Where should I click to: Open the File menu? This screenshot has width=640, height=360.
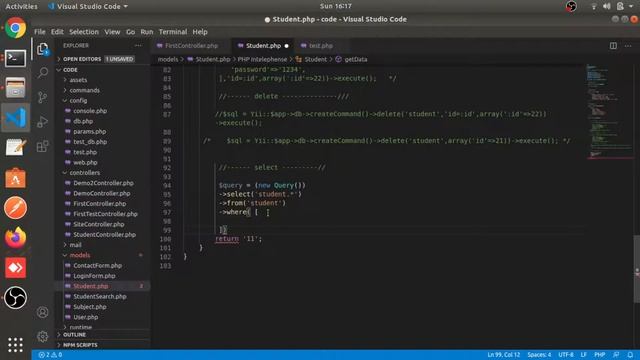[40, 32]
